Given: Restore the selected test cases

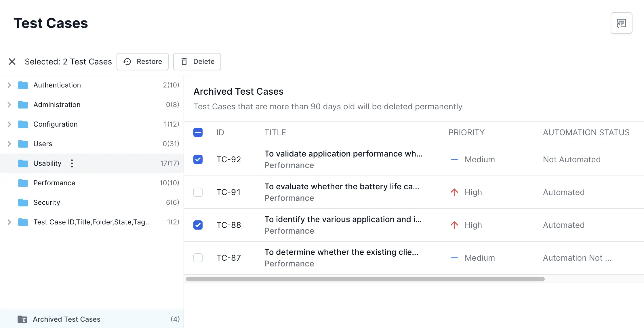Looking at the screenshot, I should (143, 62).
